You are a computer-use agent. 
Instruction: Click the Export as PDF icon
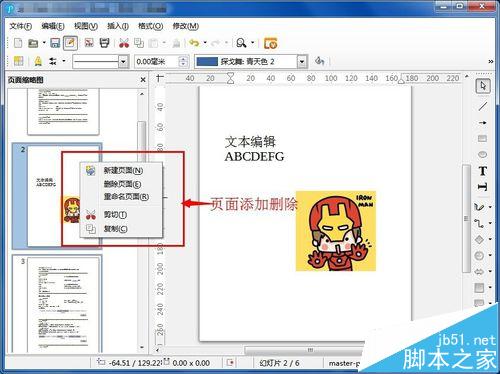(x=89, y=43)
